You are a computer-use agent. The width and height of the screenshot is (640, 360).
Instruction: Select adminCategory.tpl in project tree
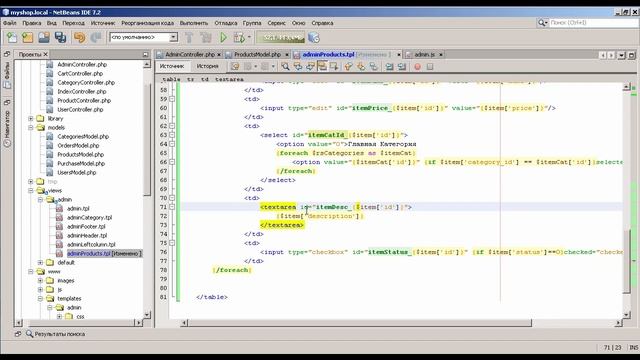89,218
